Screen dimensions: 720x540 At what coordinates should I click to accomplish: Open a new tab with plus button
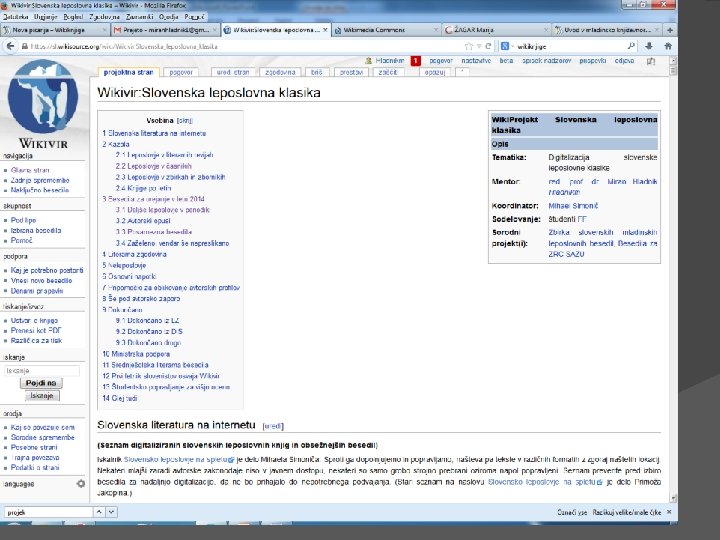click(670, 30)
